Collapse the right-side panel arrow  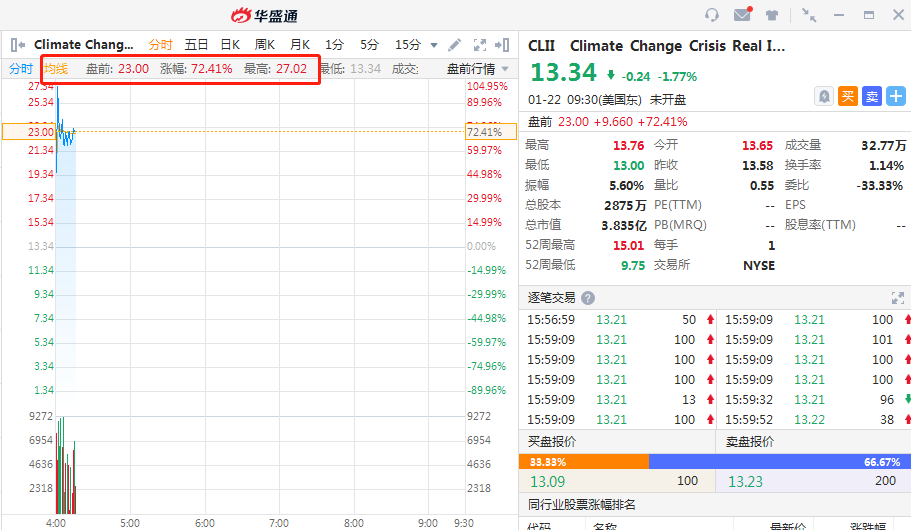(x=504, y=45)
